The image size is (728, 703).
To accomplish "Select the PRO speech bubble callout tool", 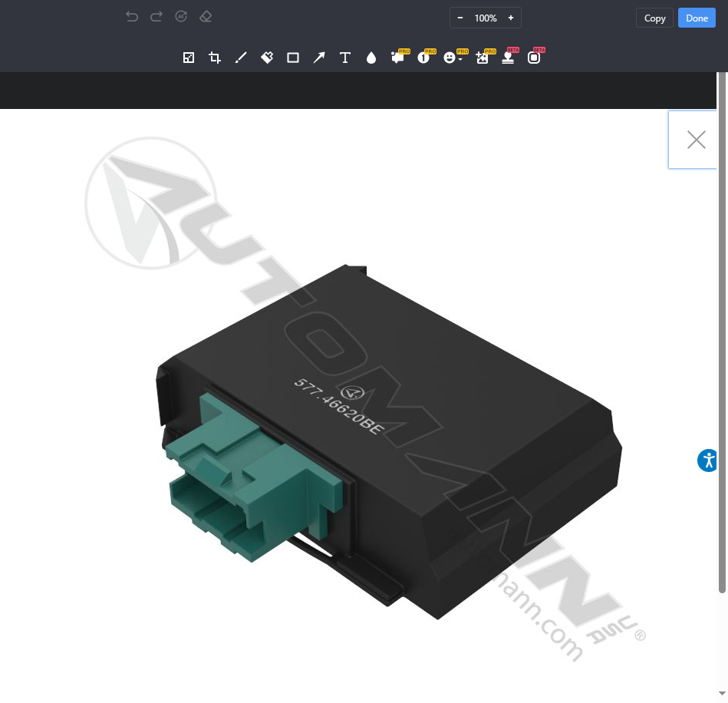I will click(x=397, y=58).
